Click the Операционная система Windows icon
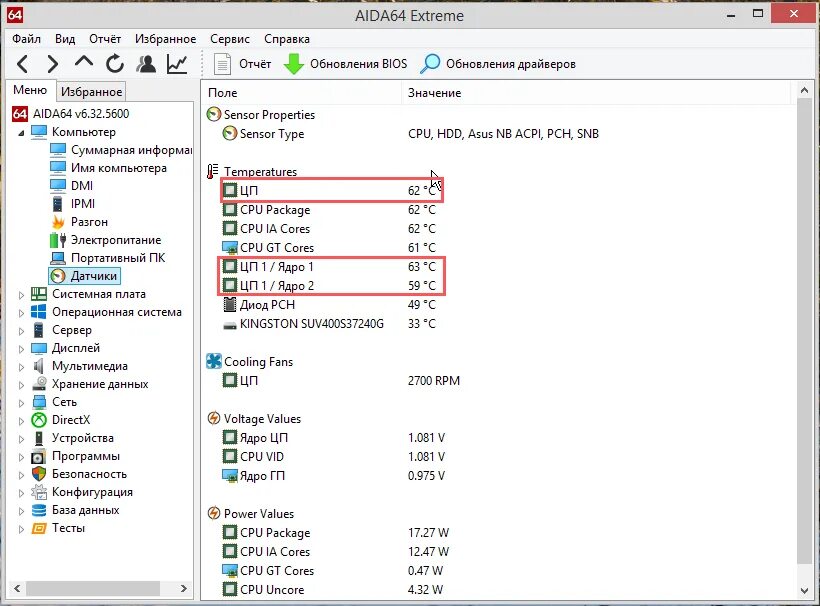 point(39,312)
